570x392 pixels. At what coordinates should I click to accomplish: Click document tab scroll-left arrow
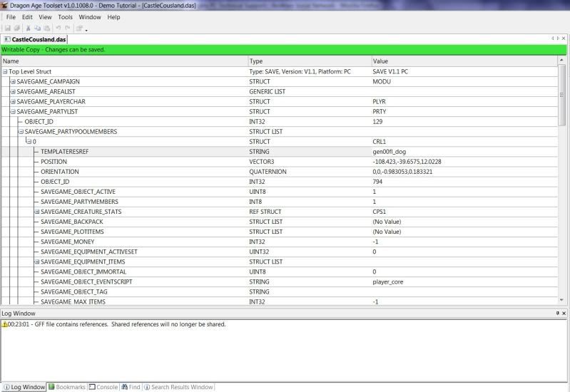coord(553,38)
